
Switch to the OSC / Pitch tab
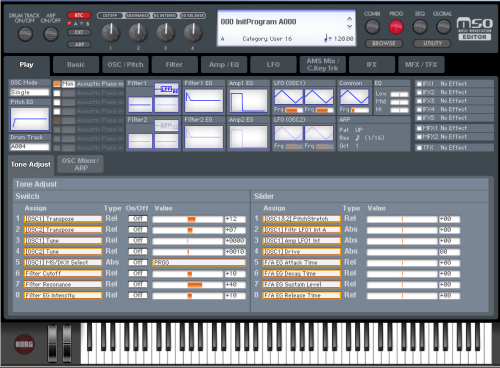[125, 65]
